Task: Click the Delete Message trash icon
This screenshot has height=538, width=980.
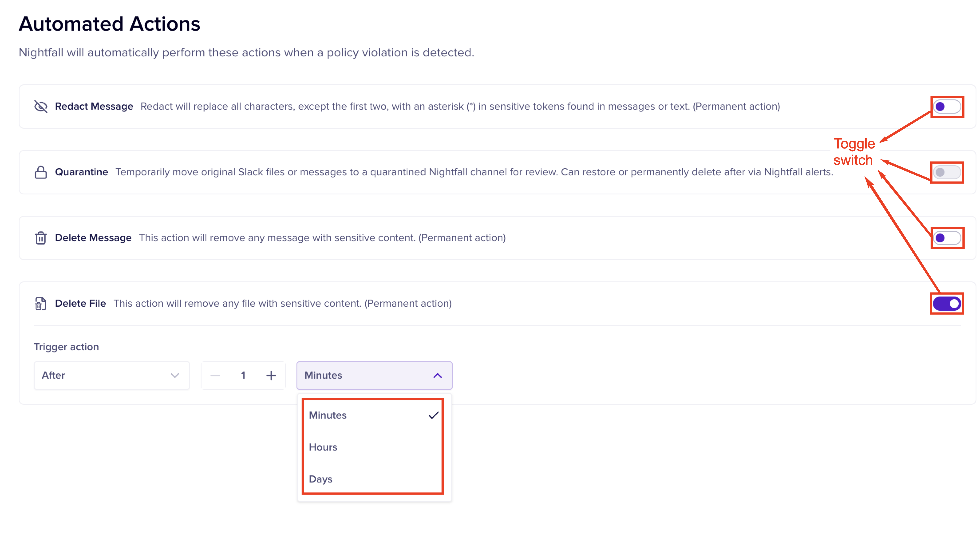Action: 41,238
